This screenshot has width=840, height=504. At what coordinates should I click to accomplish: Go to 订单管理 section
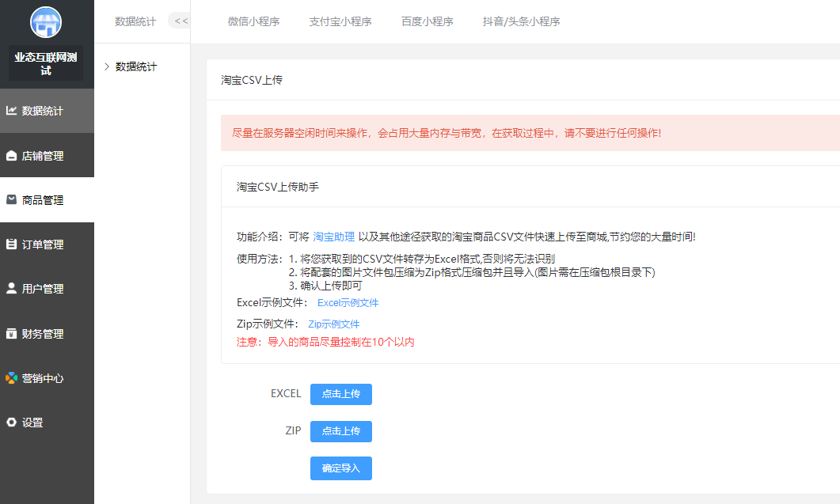pyautogui.click(x=48, y=244)
